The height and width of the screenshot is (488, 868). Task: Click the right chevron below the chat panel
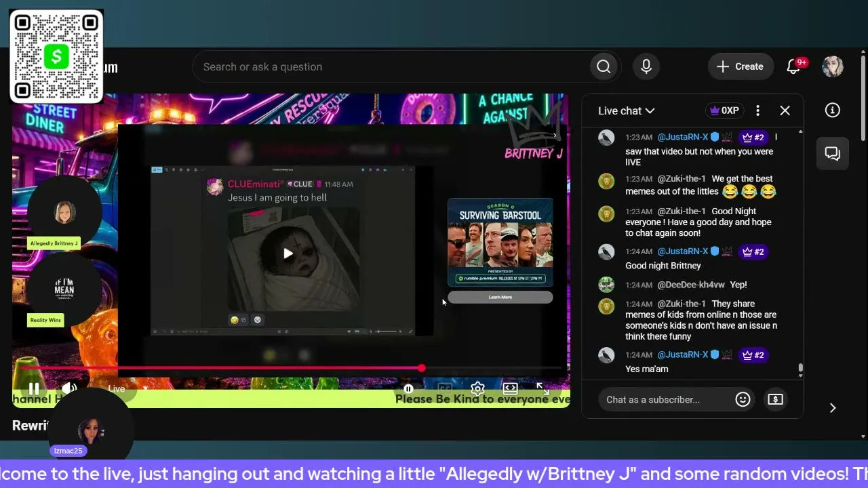point(833,407)
